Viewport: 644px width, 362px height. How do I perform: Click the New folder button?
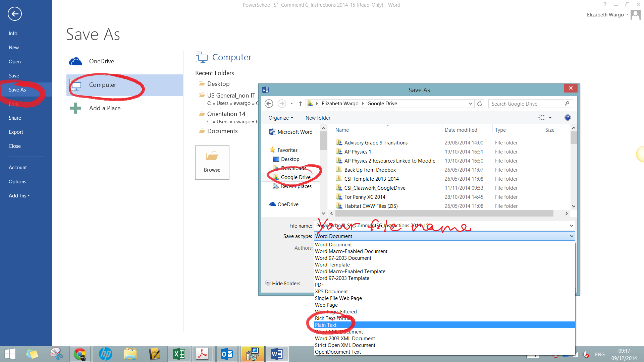coord(318,118)
